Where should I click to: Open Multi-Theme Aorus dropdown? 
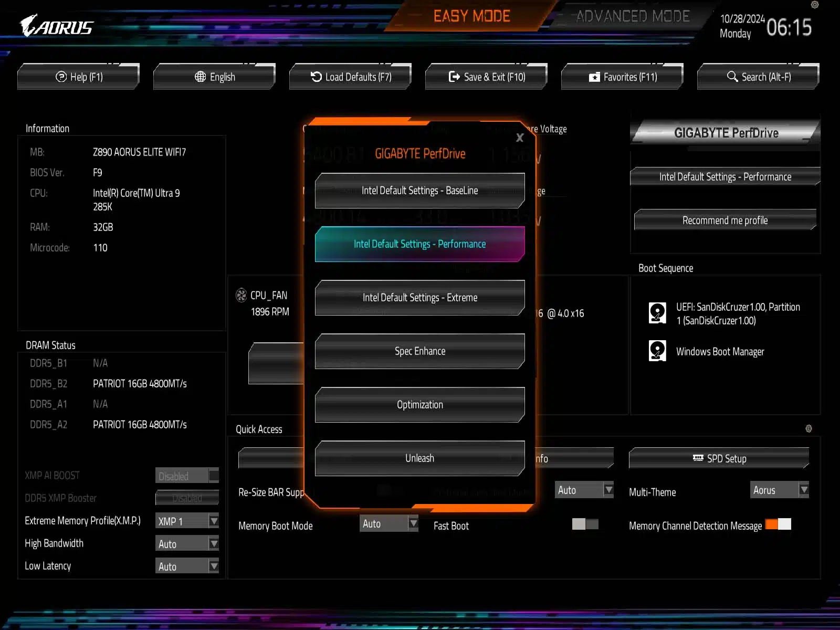click(x=780, y=490)
